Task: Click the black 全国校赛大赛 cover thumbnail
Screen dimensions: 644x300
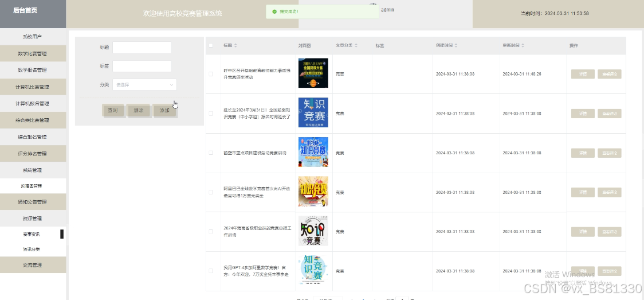Action: tap(313, 73)
